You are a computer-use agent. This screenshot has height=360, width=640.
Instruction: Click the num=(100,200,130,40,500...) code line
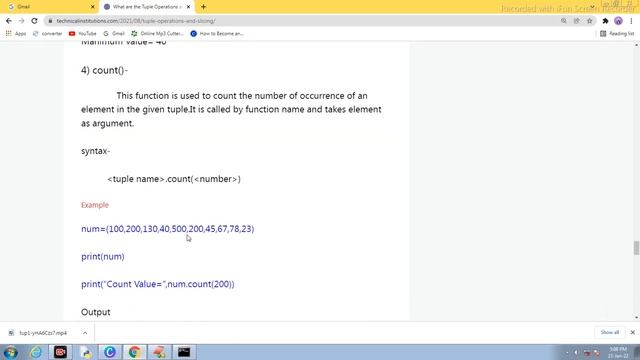point(168,229)
